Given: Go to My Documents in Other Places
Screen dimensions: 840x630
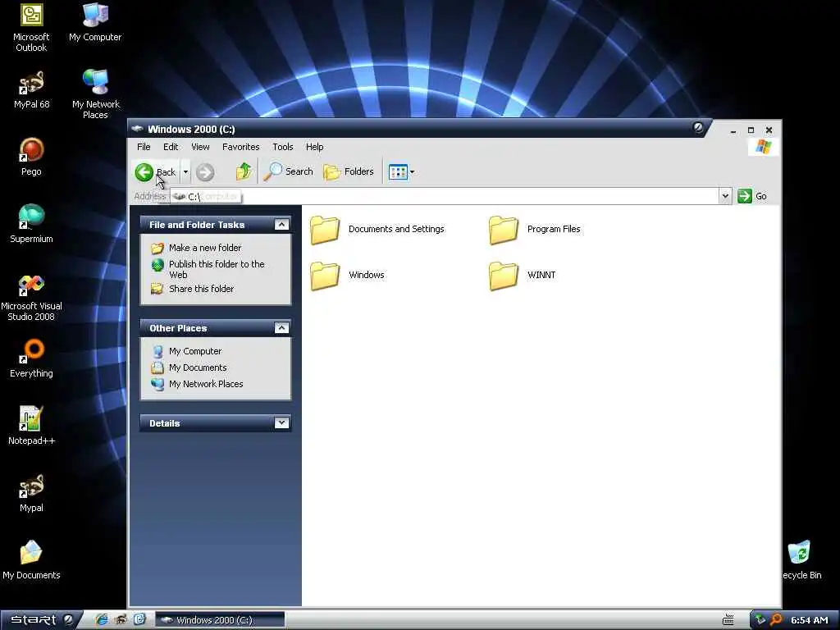Looking at the screenshot, I should click(x=198, y=367).
